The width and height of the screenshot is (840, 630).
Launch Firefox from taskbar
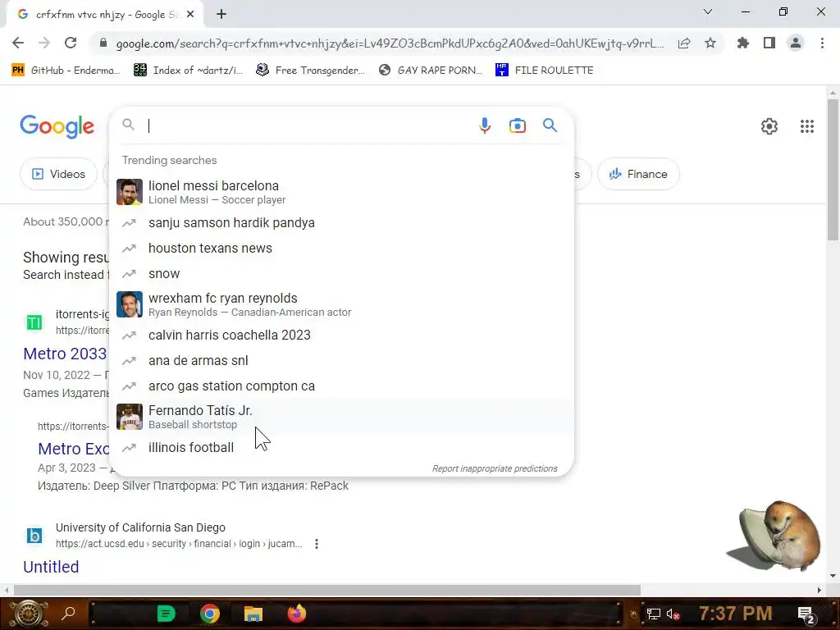297,614
